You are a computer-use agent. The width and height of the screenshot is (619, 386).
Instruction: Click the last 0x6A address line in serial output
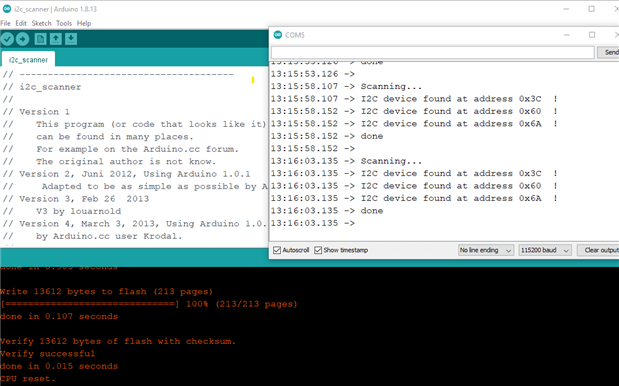click(414, 198)
